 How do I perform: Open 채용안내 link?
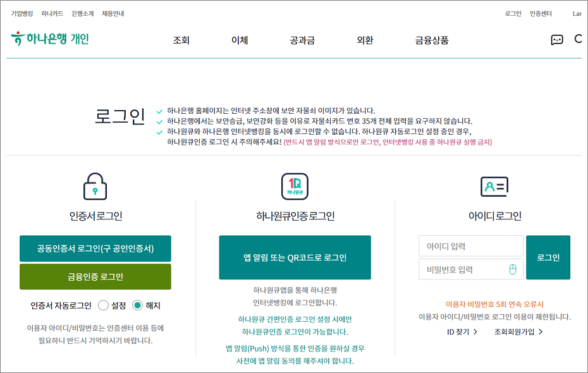tap(113, 13)
